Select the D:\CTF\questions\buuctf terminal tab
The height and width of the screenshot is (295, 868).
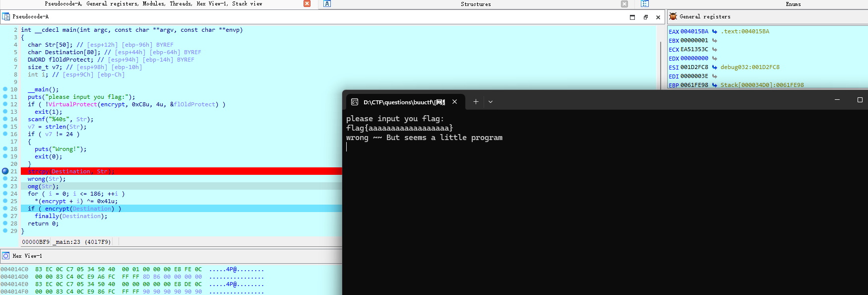[x=405, y=102]
